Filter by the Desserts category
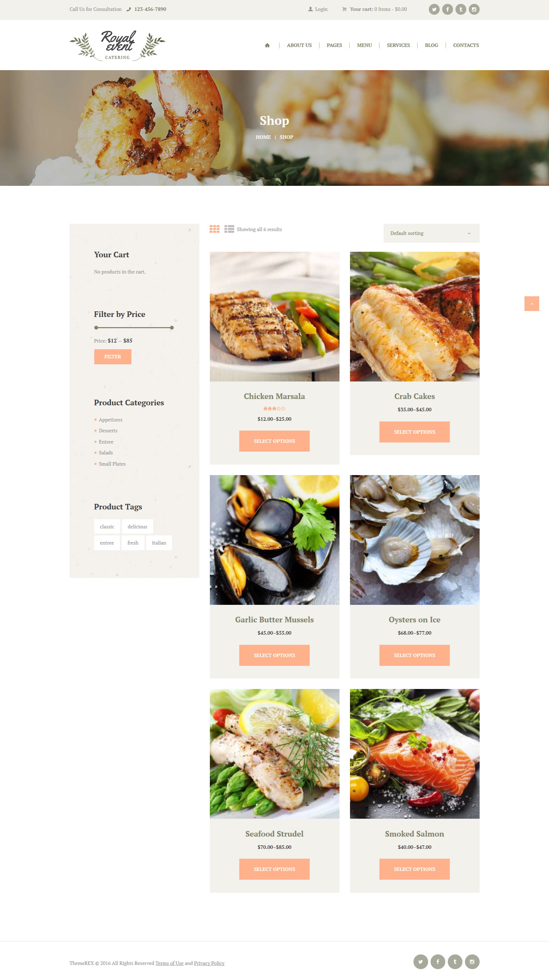The width and height of the screenshot is (549, 980). coord(108,431)
